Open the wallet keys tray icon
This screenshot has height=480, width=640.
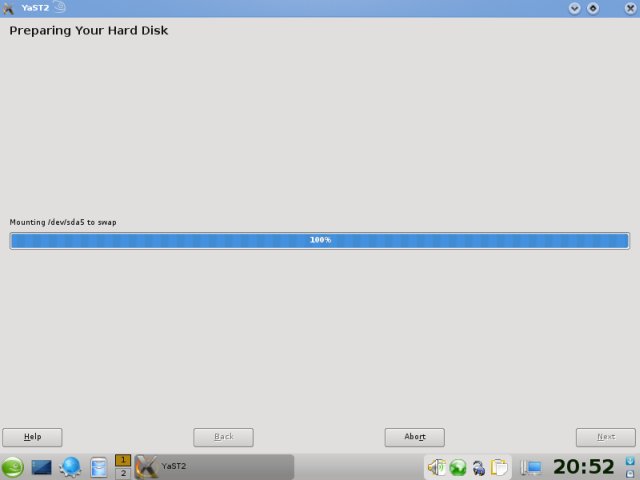pos(478,468)
